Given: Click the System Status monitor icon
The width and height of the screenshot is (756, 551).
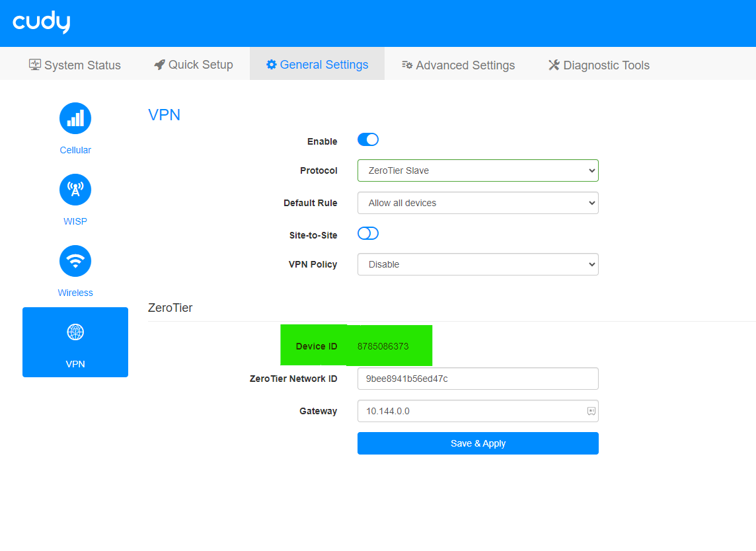Looking at the screenshot, I should tap(35, 65).
